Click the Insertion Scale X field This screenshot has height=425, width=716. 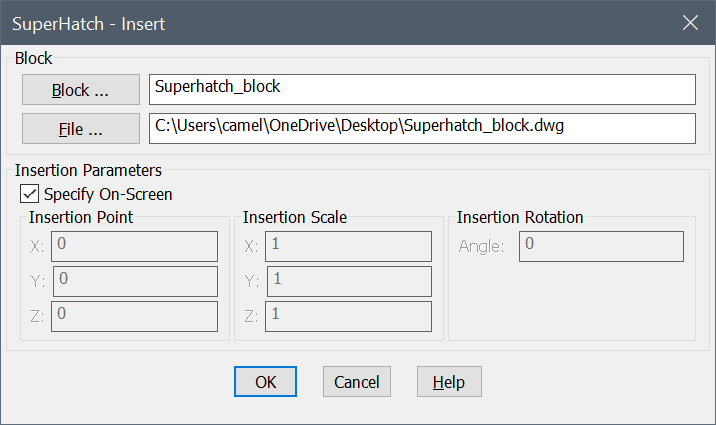[x=350, y=246]
